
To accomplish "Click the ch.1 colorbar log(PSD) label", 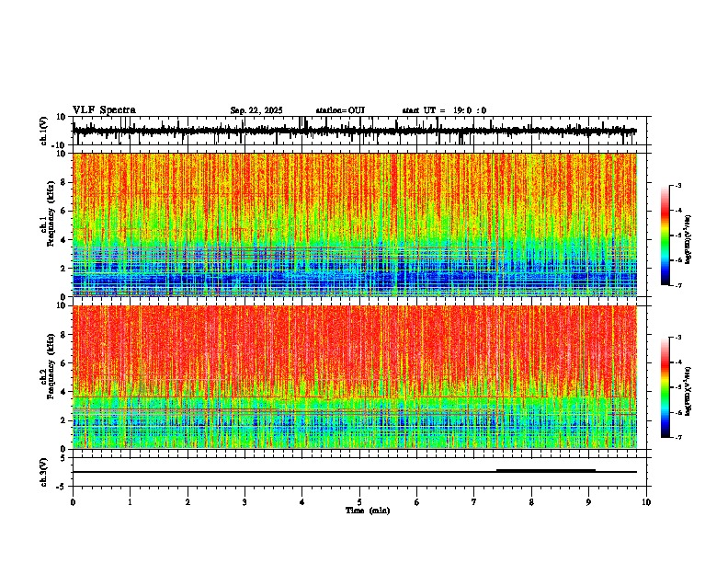I will pyautogui.click(x=688, y=240).
